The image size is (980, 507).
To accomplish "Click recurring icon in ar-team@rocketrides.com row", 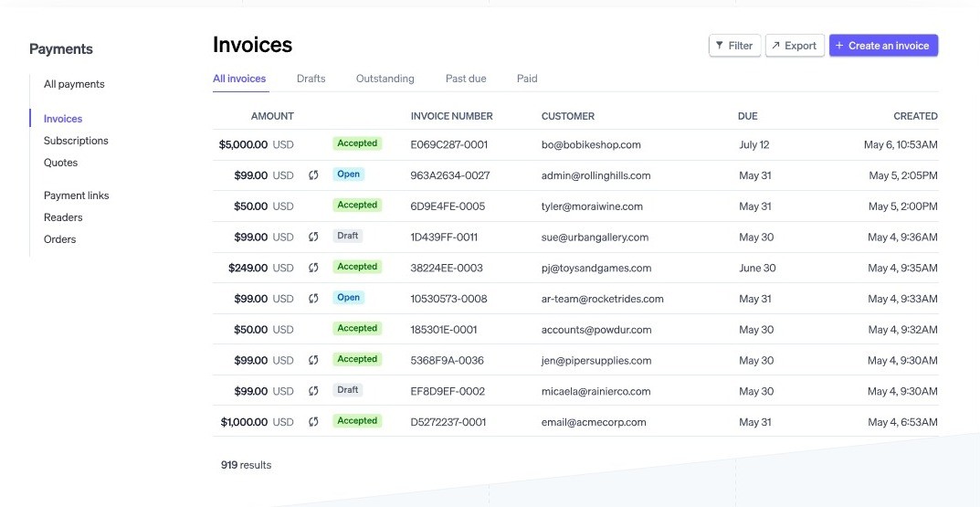I will point(314,299).
